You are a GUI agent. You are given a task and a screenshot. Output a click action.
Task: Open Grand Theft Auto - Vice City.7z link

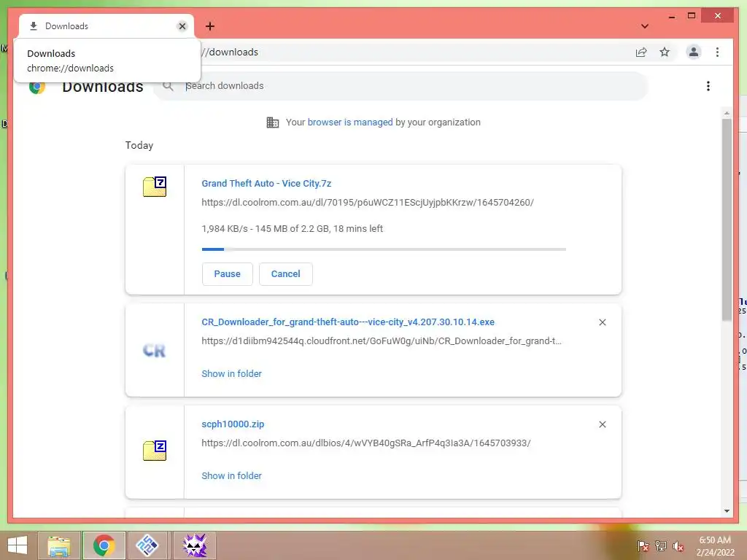[266, 183]
